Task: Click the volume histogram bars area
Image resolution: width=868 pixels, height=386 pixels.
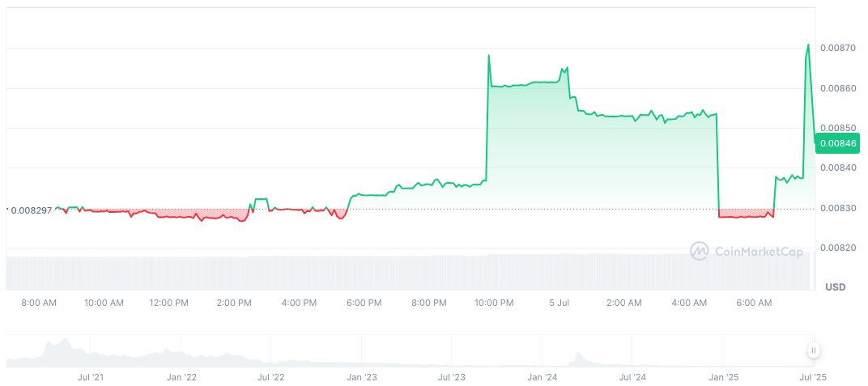Action: pyautogui.click(x=405, y=273)
